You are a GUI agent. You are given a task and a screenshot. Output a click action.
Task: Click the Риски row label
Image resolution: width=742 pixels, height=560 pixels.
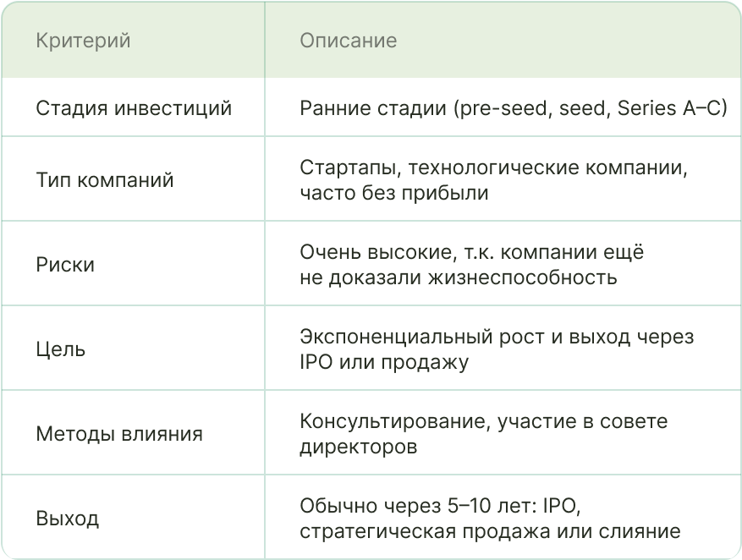65,265
